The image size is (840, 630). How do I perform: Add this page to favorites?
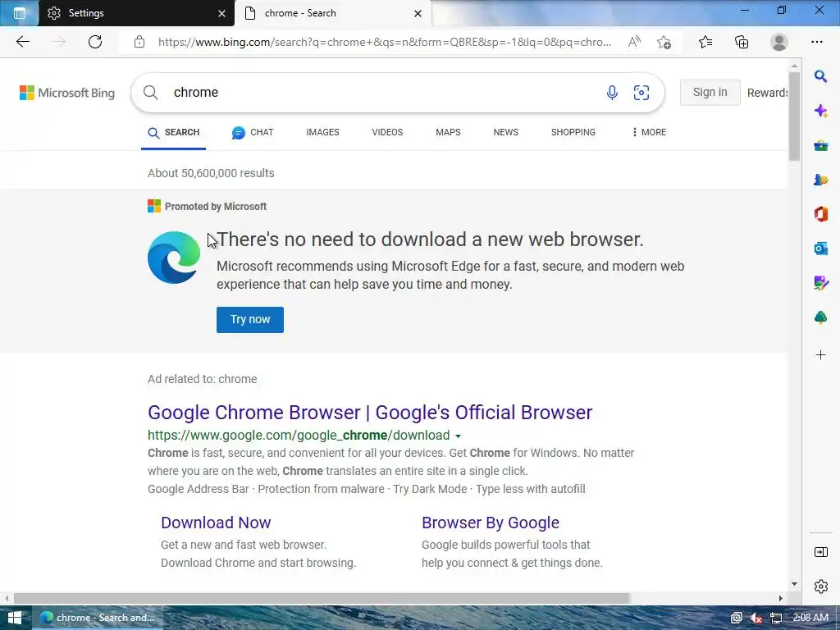click(x=664, y=42)
